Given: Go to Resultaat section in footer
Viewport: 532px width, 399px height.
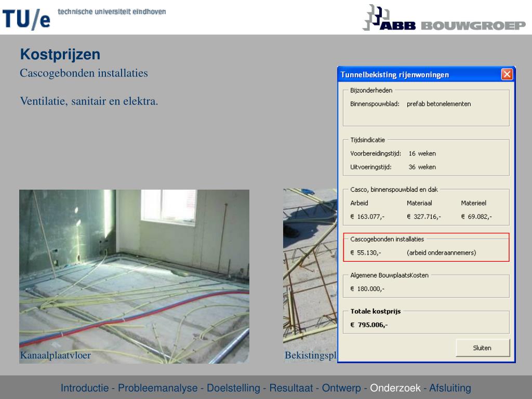Looking at the screenshot, I should tap(291, 388).
